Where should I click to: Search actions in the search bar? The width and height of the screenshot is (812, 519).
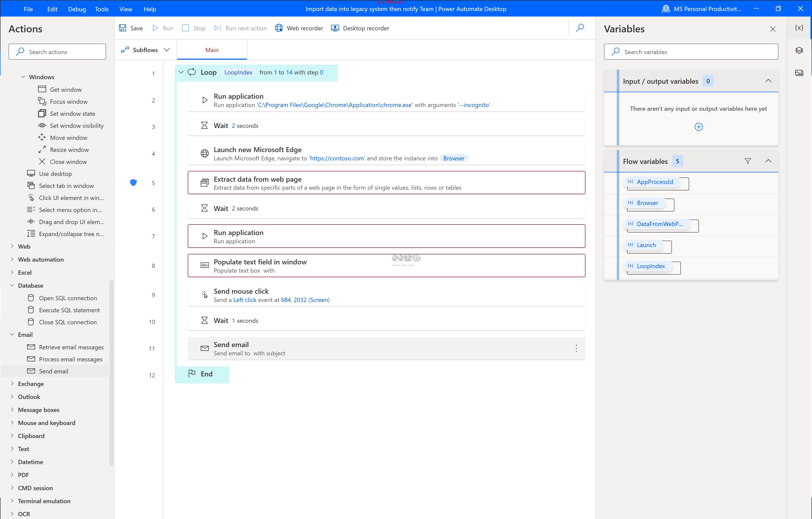57,51
